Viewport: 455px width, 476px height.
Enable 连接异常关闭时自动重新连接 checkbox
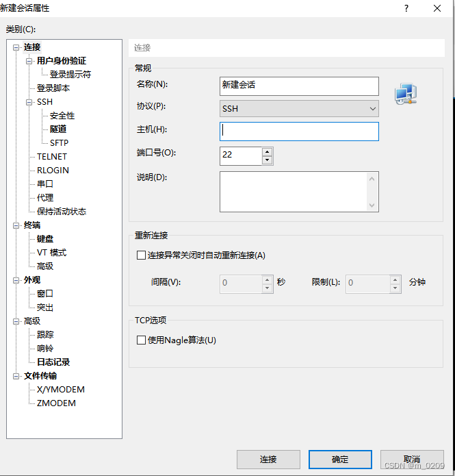(x=141, y=255)
